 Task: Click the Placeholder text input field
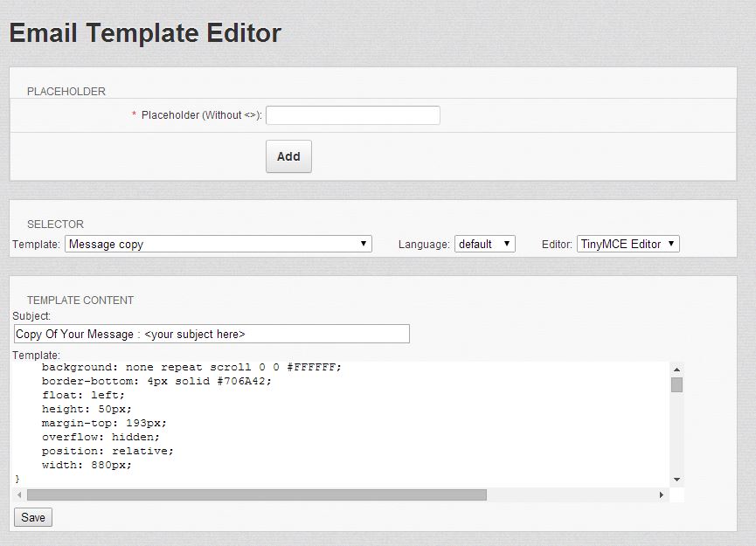352,115
